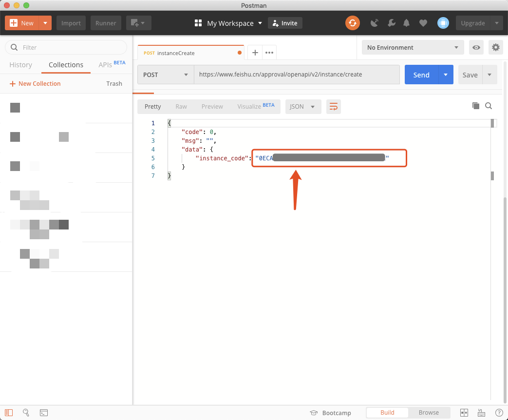Open the console icon in status bar
Viewport: 508px width, 420px height.
(44, 413)
